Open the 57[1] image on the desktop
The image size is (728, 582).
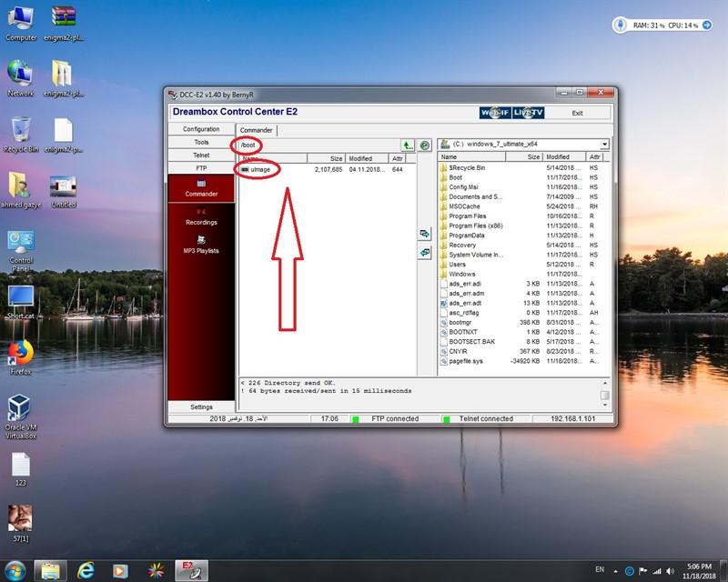[x=21, y=524]
